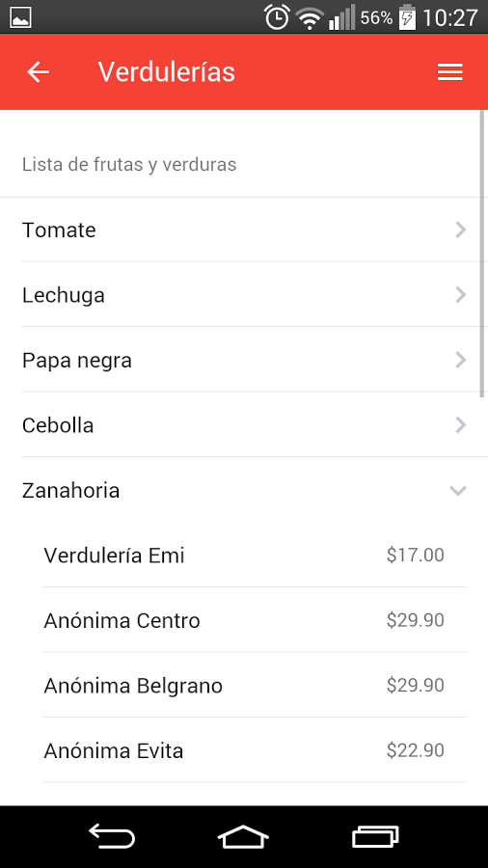Tap the Verdulerías header title

point(167,72)
